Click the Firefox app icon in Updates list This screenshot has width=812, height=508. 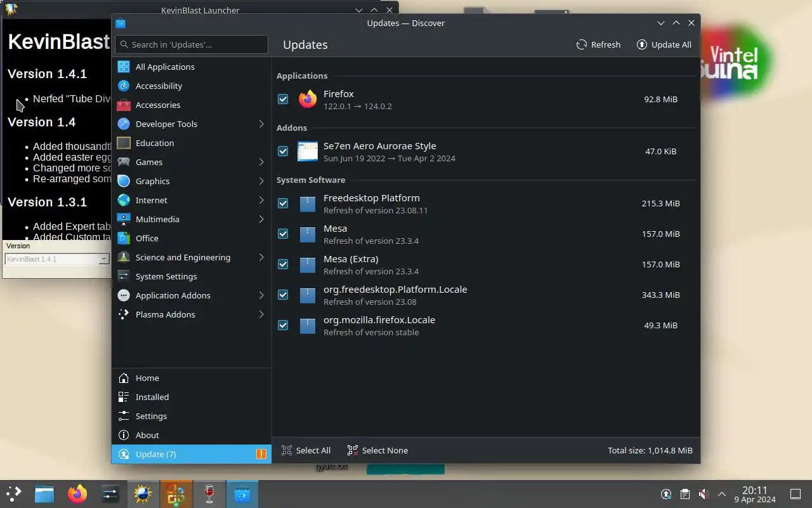[x=308, y=99]
